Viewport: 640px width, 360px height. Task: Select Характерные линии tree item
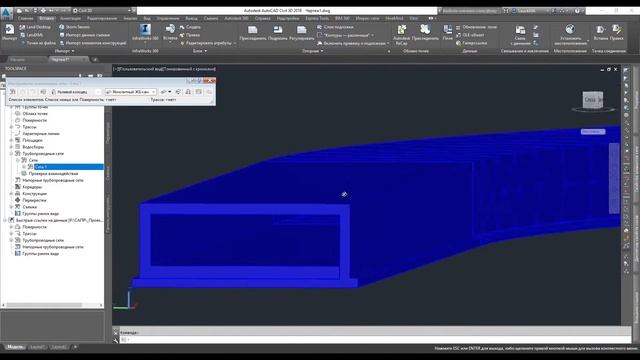[41, 133]
